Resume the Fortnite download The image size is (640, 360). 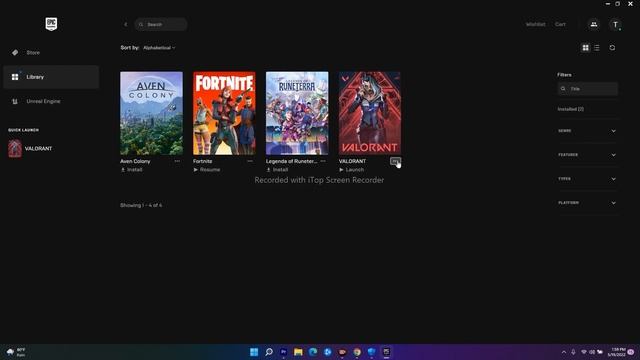point(207,169)
